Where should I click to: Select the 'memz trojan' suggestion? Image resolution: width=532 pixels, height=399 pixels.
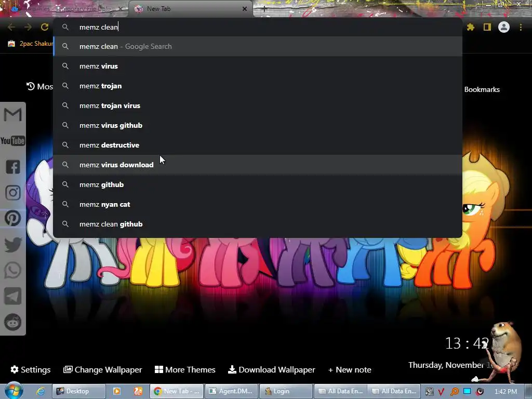click(x=258, y=86)
